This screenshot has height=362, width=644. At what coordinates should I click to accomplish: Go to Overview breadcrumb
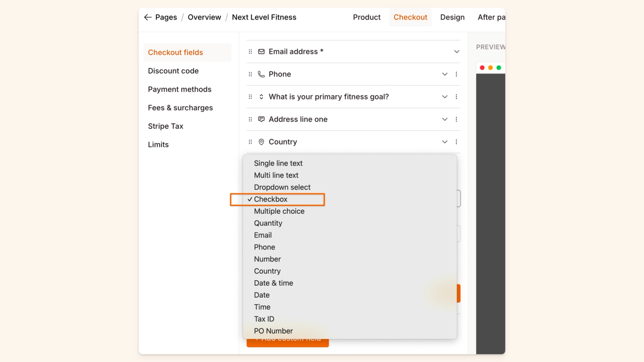click(x=204, y=17)
